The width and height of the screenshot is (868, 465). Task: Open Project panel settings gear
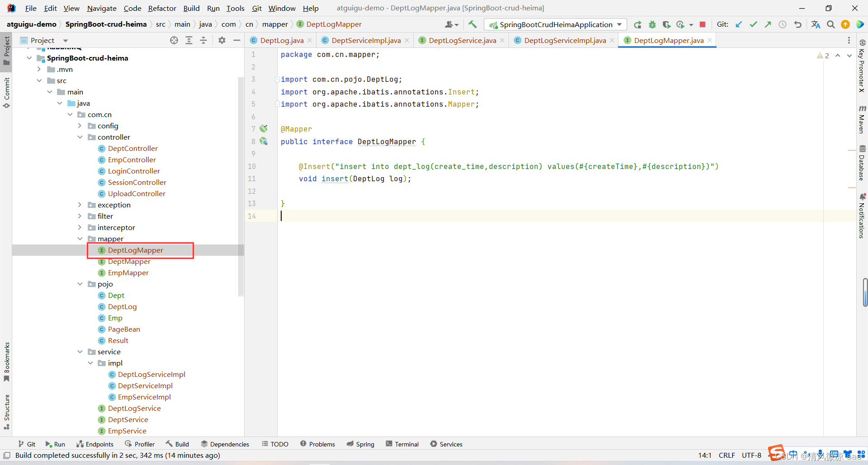click(x=222, y=40)
